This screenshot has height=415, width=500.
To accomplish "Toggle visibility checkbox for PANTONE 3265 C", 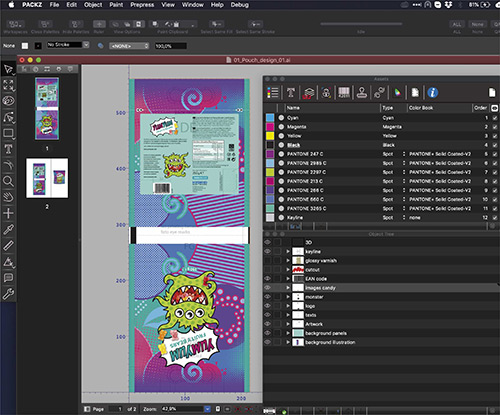I will pyautogui.click(x=495, y=208).
